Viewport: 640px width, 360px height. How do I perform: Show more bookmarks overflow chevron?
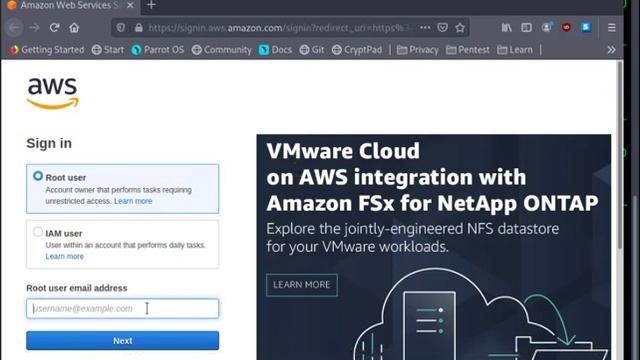[611, 50]
